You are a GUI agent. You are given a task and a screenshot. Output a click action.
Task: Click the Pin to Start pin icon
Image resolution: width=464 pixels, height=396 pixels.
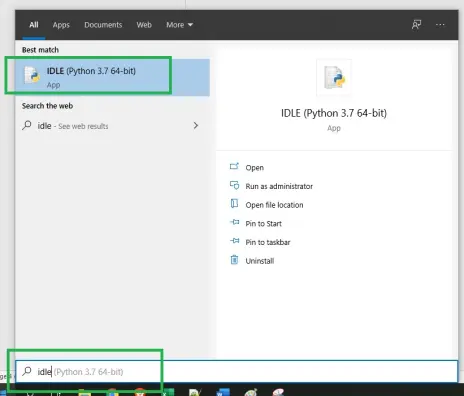[234, 222]
